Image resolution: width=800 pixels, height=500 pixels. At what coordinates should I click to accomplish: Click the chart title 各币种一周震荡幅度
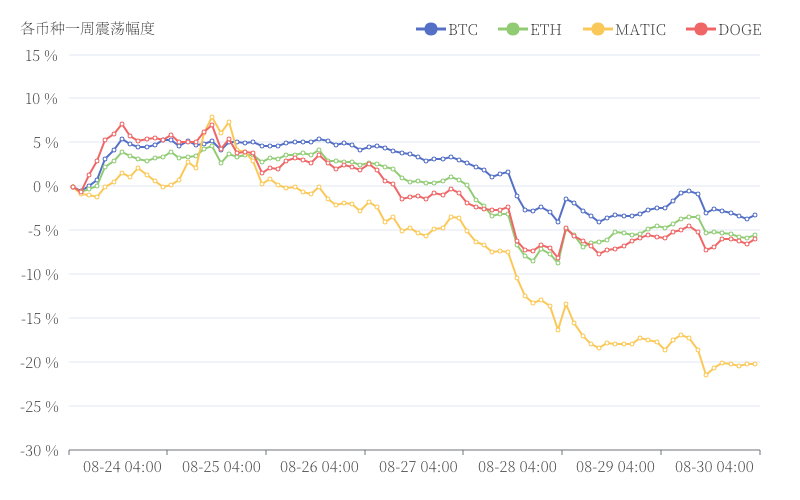pos(88,28)
